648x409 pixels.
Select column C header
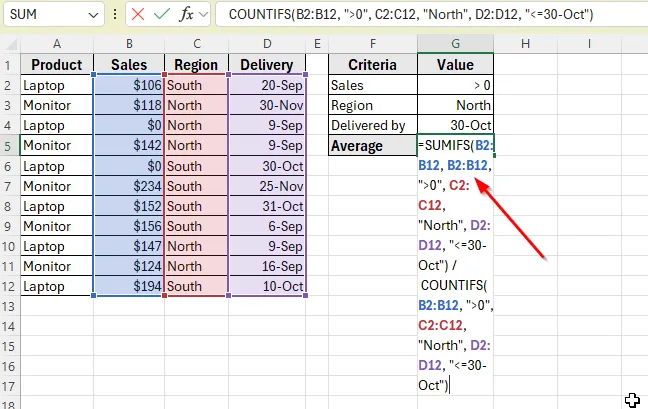coord(197,43)
